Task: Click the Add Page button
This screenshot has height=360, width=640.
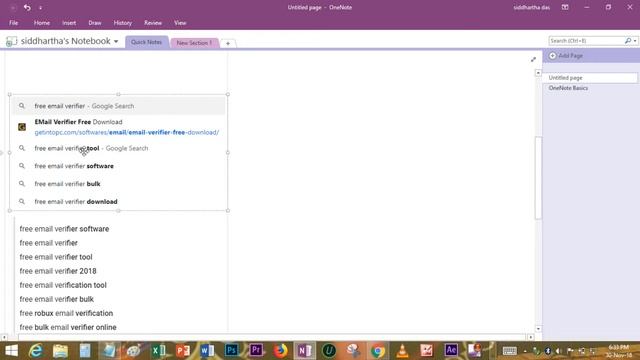Action: (x=566, y=56)
